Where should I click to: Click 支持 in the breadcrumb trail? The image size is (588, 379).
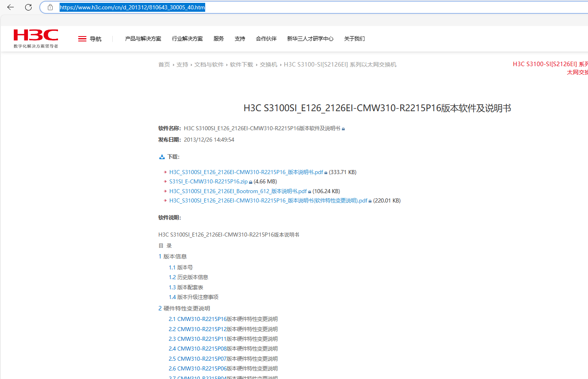tap(182, 65)
